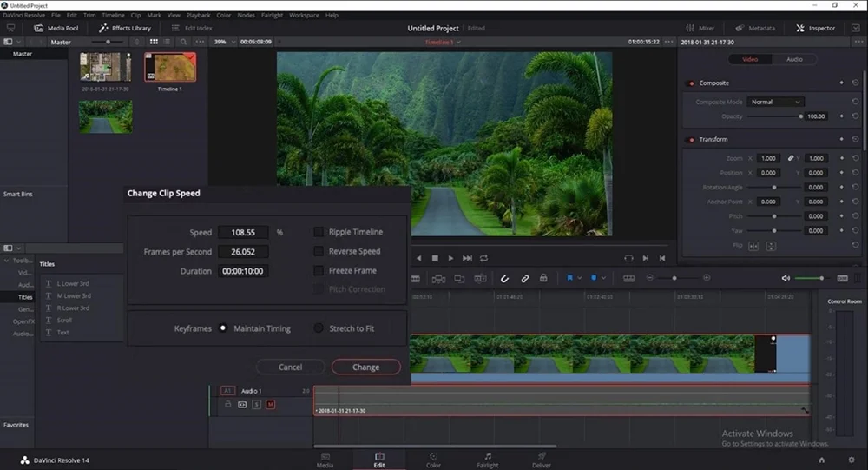Open the marker color dropdown arrow
The image size is (868, 470).
click(x=603, y=278)
